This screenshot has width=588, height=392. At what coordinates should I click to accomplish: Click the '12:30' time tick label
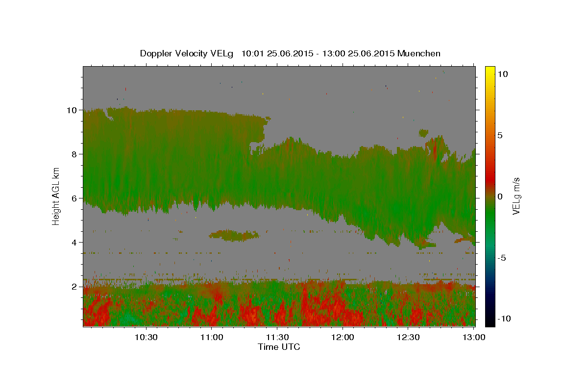(408, 337)
